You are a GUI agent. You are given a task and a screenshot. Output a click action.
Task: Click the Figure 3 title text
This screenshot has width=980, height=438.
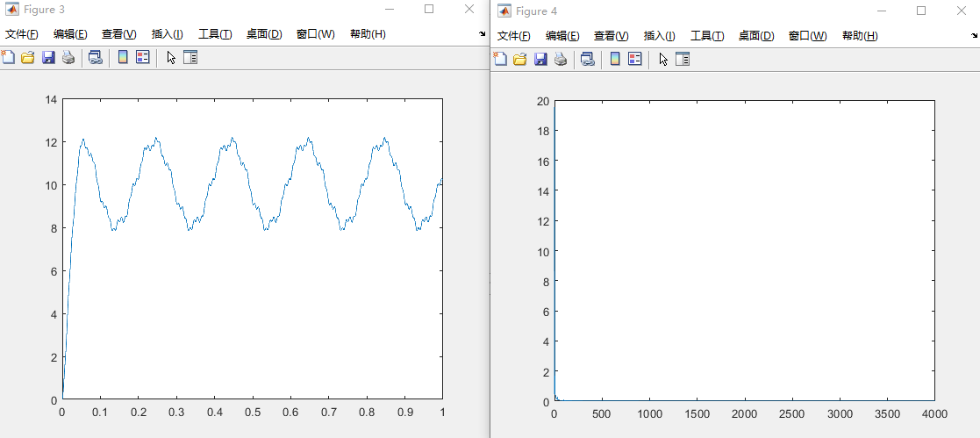pos(45,10)
